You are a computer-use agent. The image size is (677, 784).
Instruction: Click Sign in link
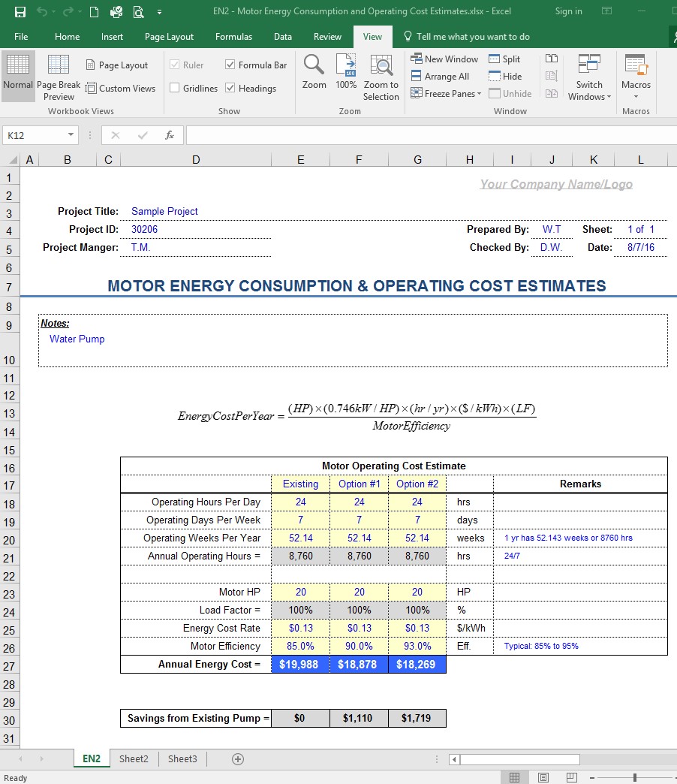[569, 11]
